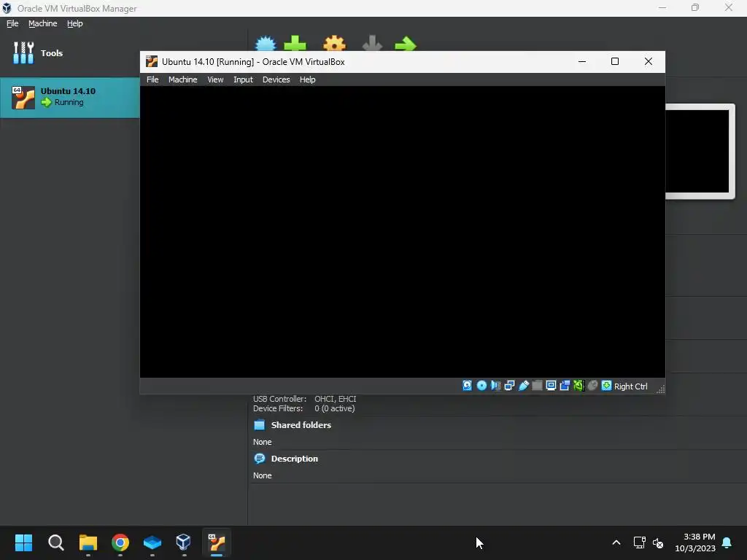This screenshot has width=747, height=560.
Task: Click the VM window resize grip corner
Action: pos(660,389)
